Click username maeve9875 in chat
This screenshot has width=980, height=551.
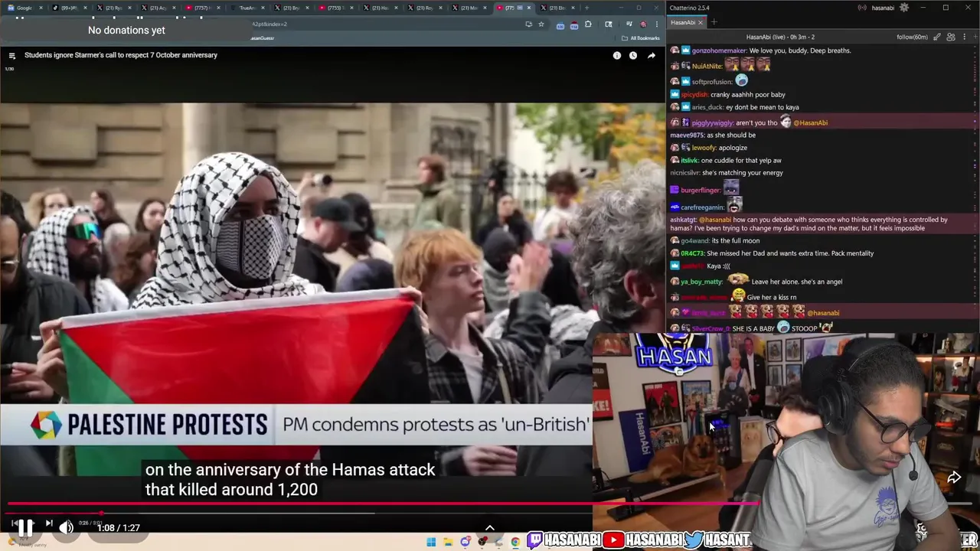[687, 135]
